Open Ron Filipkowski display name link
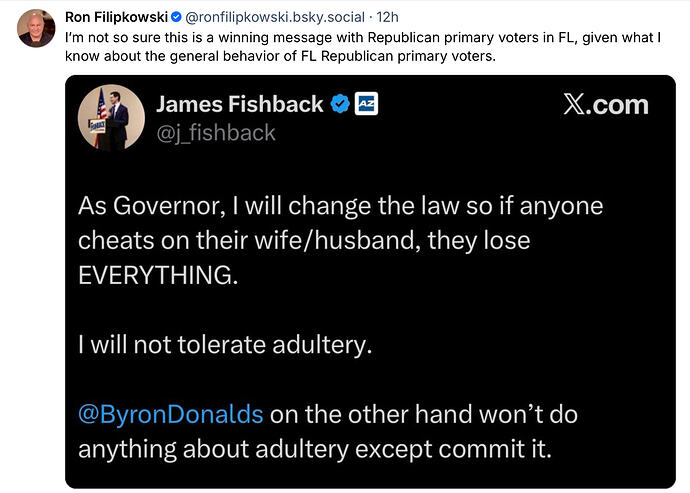The height and width of the screenshot is (493, 690). pyautogui.click(x=115, y=17)
